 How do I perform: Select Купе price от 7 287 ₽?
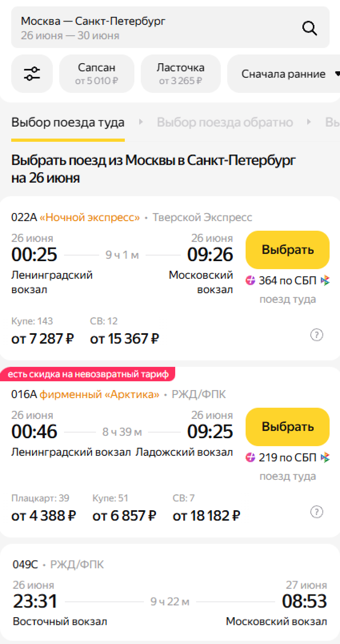[42, 339]
